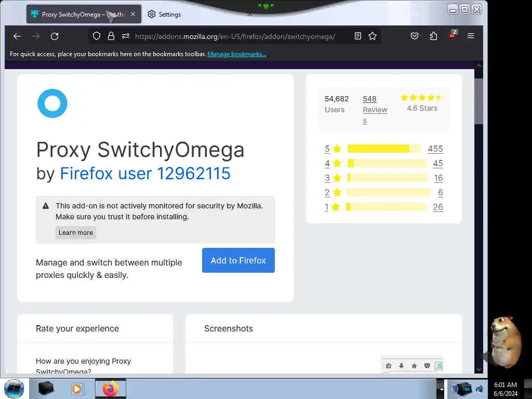Open the 26 one-star reviews count
The height and width of the screenshot is (399, 532).
pos(437,207)
